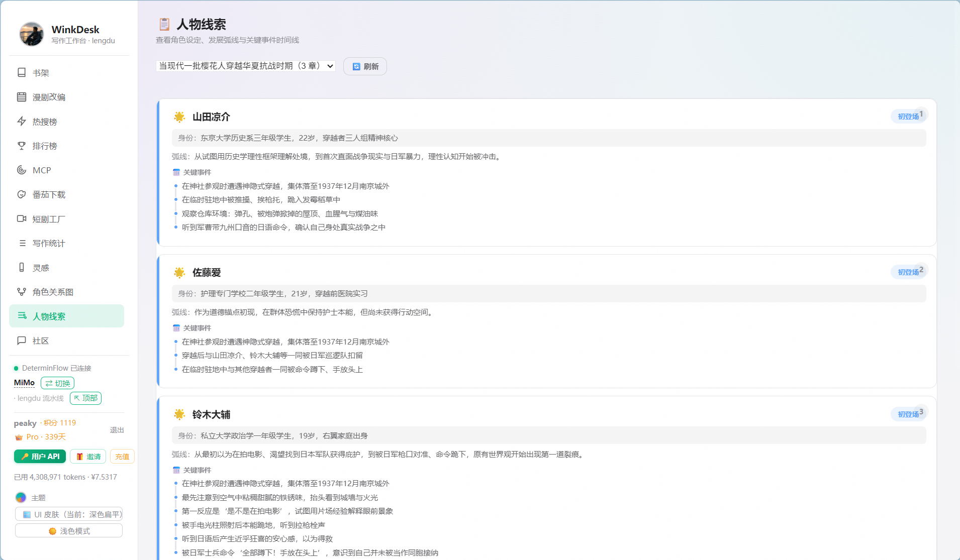Open UI 皮肤 skin selector
Image resolution: width=960 pixels, height=560 pixels.
click(69, 514)
